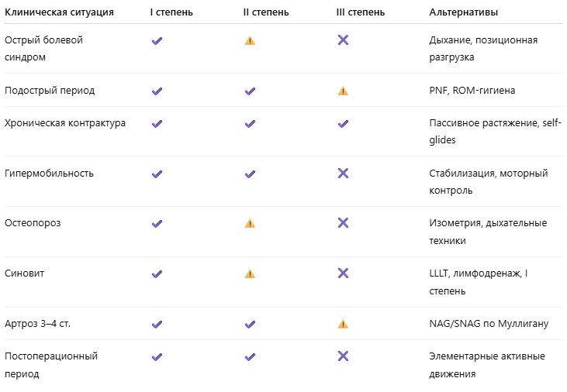Click the II степень column header
The image size is (567, 392).
[x=268, y=14]
